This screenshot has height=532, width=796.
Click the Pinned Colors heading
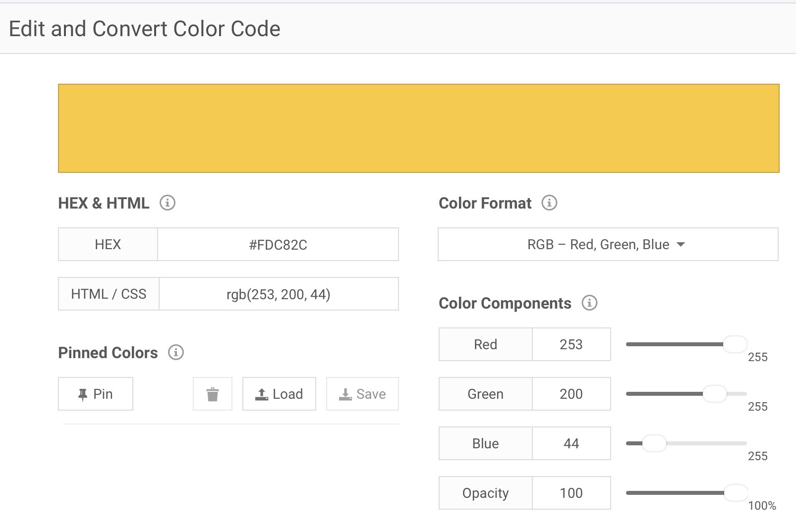(108, 353)
